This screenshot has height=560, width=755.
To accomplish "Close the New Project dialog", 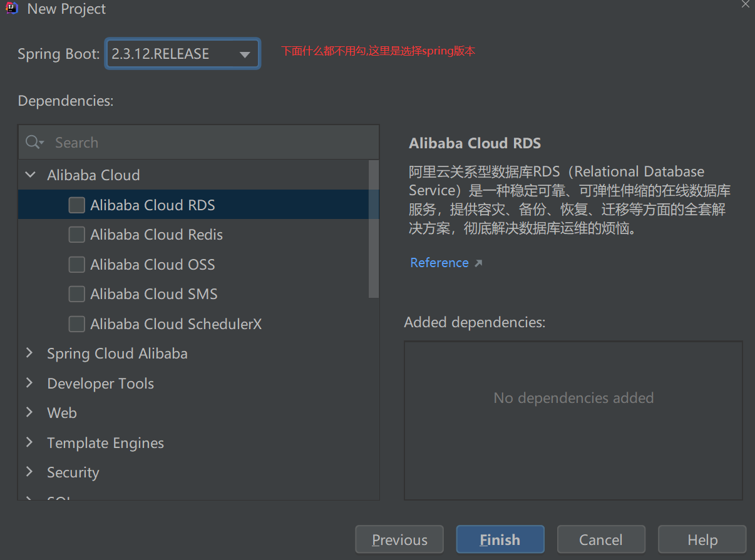I will [745, 4].
